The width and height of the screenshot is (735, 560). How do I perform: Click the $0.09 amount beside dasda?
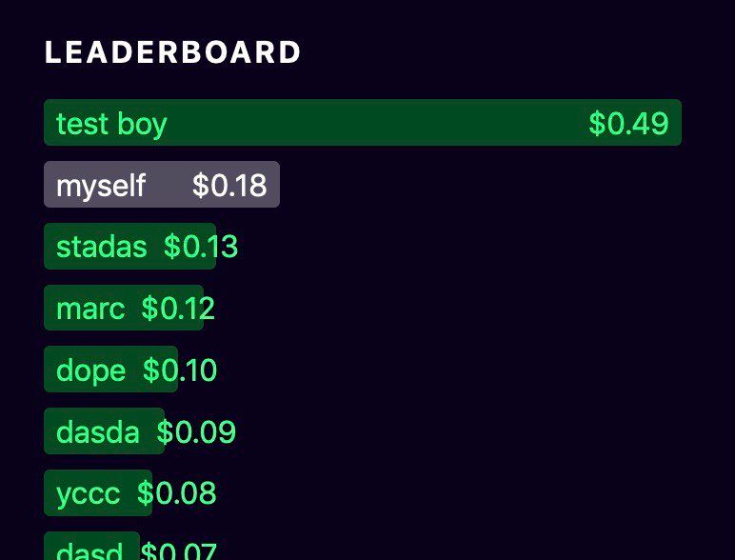click(196, 432)
